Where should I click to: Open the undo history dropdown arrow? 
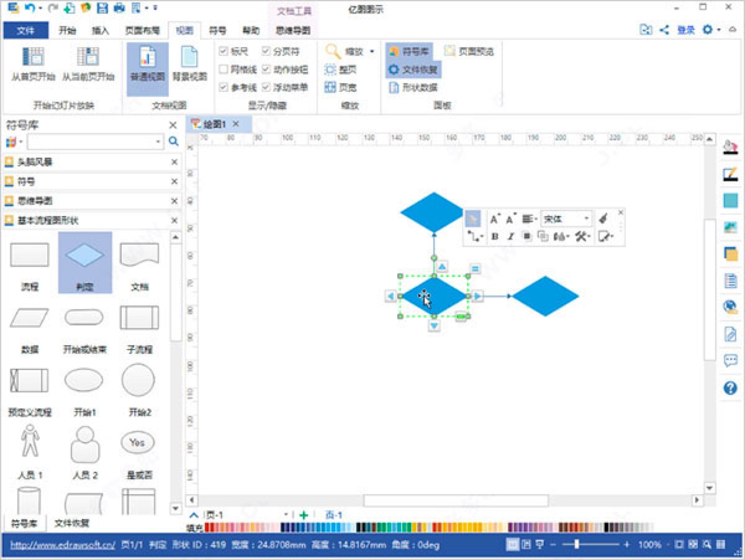click(x=40, y=9)
